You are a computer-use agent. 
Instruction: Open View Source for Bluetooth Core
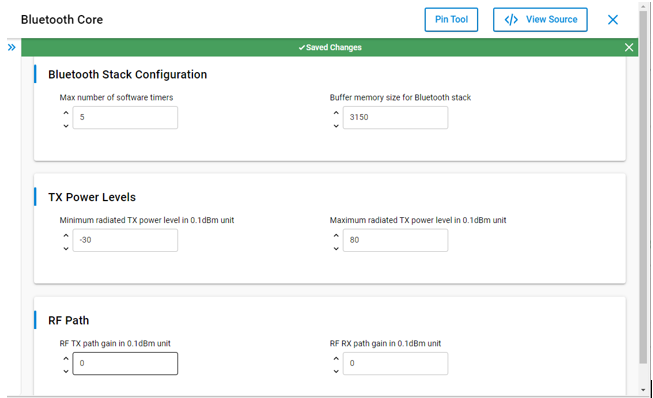pos(540,20)
